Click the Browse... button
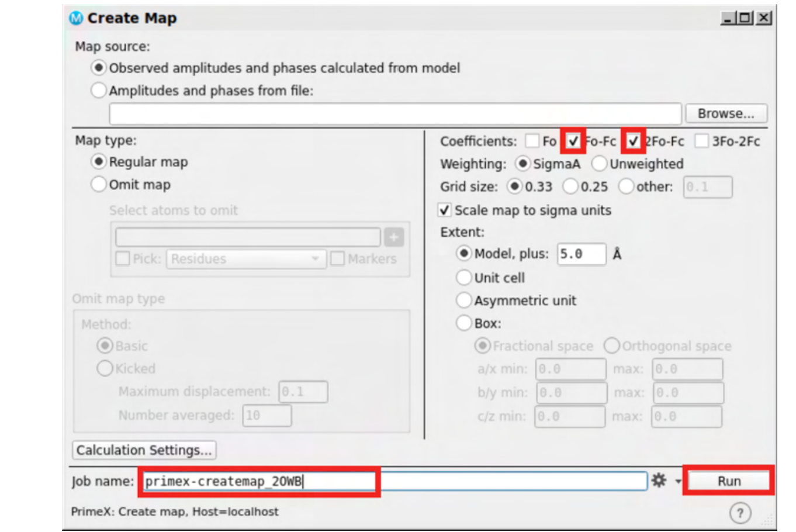The width and height of the screenshot is (796, 532). [726, 113]
